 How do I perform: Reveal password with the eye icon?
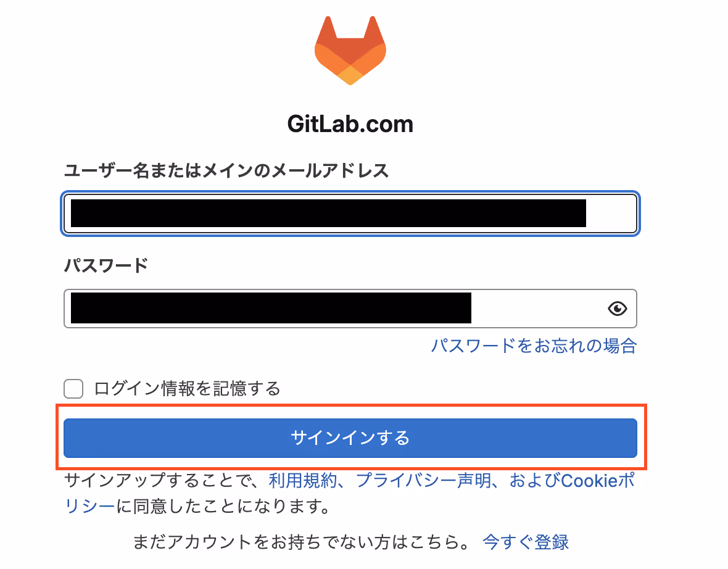(617, 309)
